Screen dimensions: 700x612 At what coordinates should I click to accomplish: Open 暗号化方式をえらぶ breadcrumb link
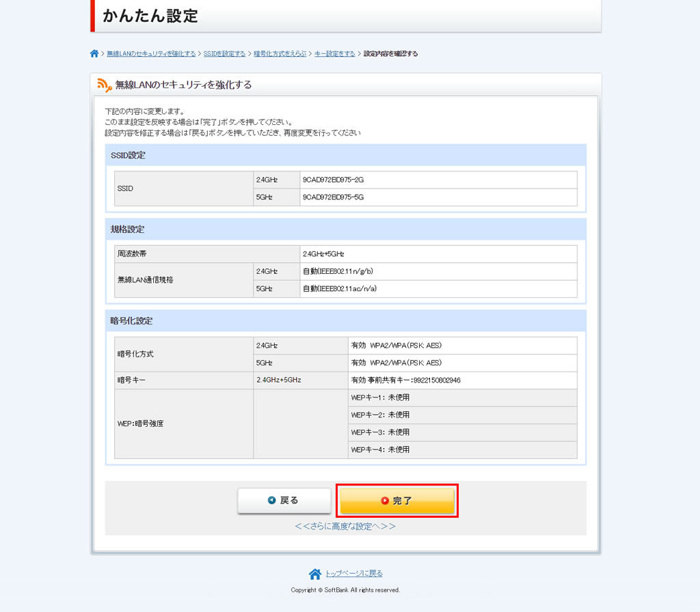click(280, 54)
